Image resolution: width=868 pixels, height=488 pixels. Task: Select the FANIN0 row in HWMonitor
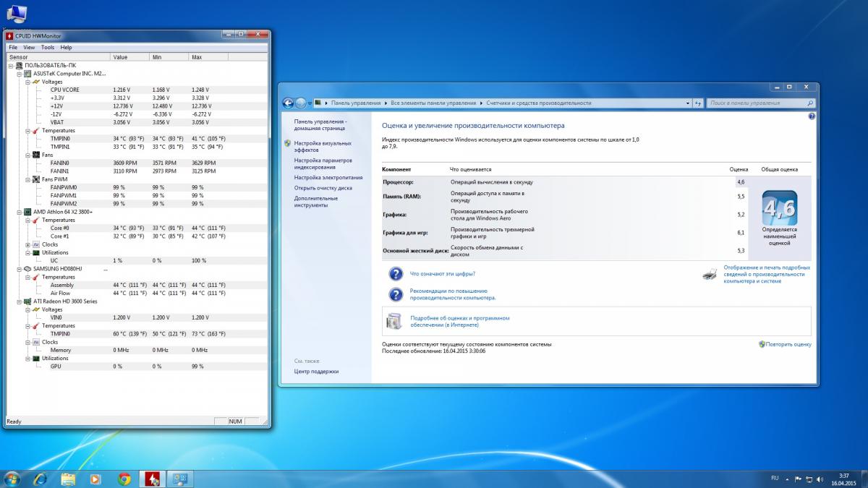137,163
